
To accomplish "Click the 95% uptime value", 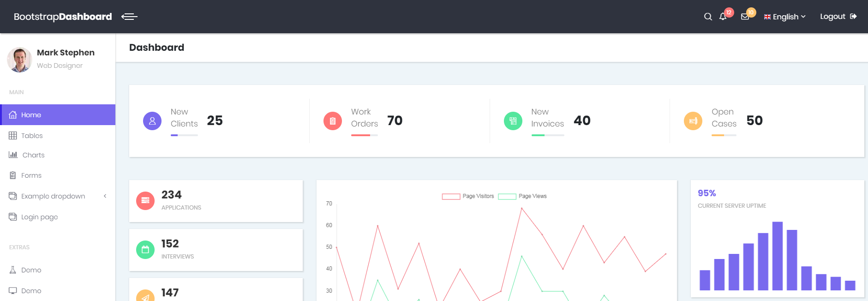I will [x=706, y=193].
